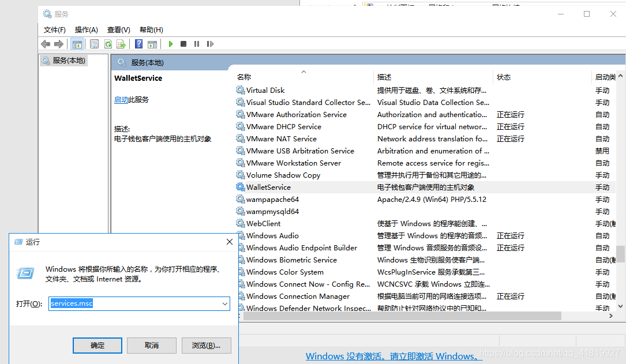Image resolution: width=626 pixels, height=364 pixels.
Task: Click the green Refresh toolbar icon
Action: (108, 44)
